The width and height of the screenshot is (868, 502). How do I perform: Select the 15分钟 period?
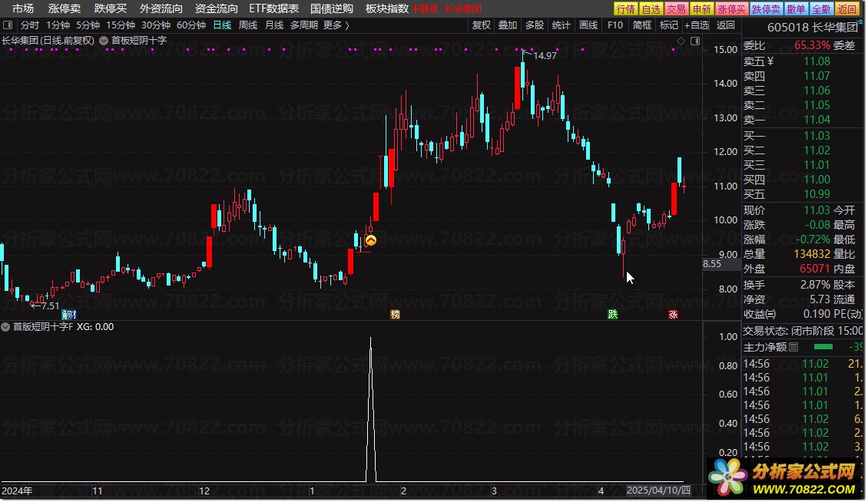[121, 25]
